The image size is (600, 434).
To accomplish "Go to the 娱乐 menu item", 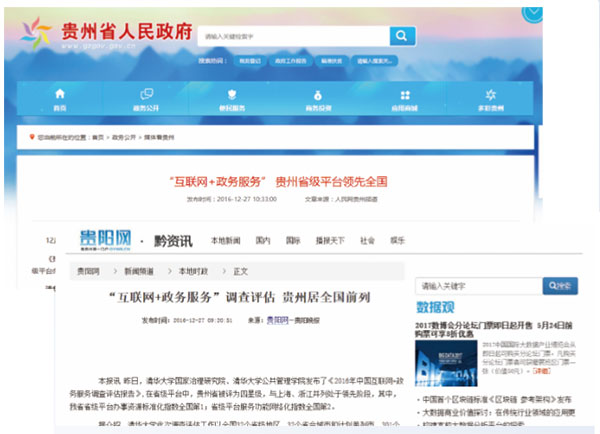I will pos(397,241).
